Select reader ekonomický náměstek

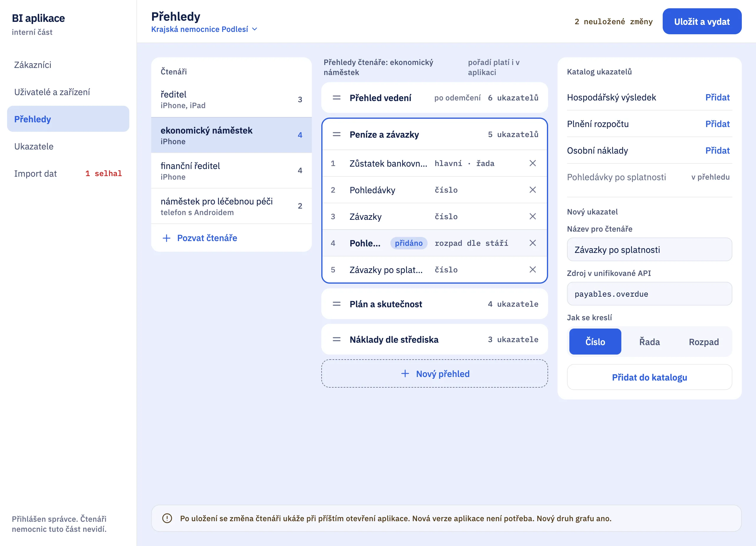tap(231, 135)
